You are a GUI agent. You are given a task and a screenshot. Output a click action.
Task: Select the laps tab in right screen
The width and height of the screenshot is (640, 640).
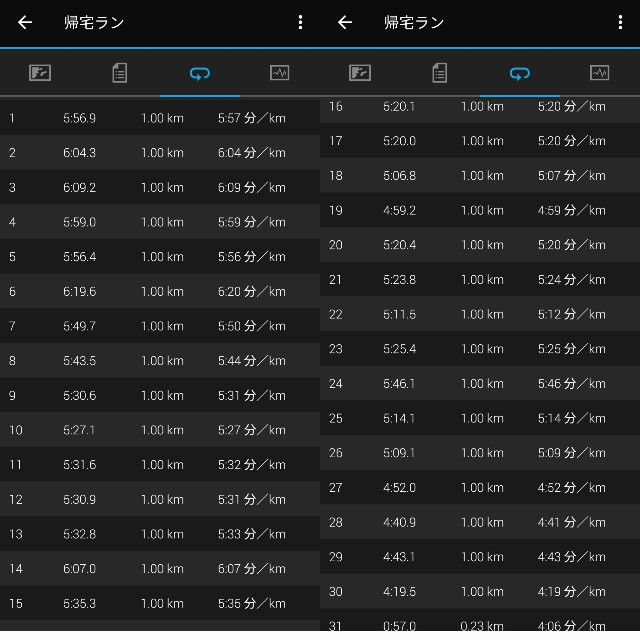coord(520,73)
